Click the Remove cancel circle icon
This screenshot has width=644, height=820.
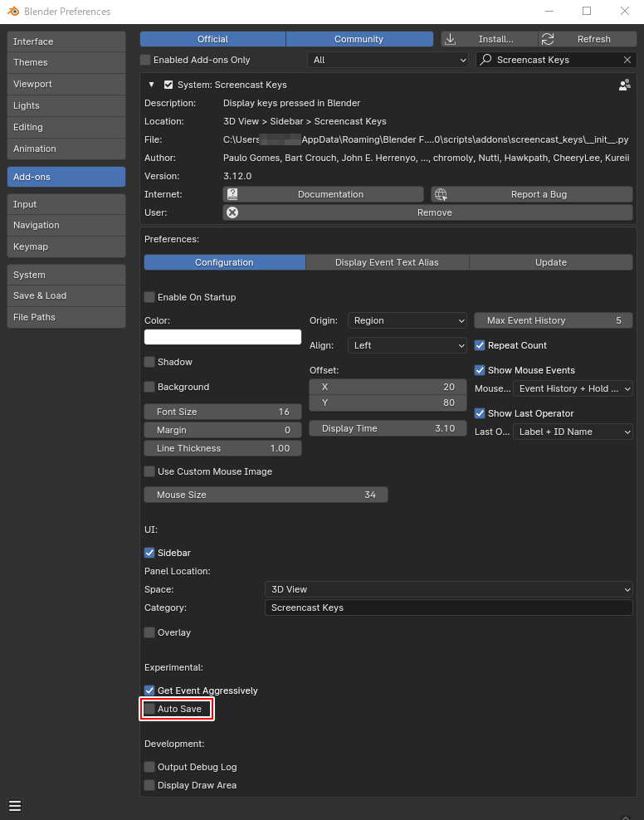(233, 212)
